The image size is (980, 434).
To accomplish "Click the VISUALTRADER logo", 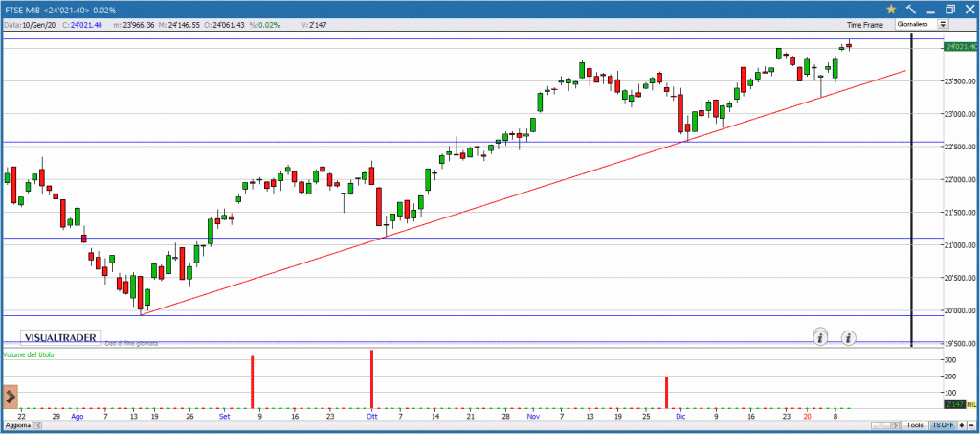I will coord(58,338).
